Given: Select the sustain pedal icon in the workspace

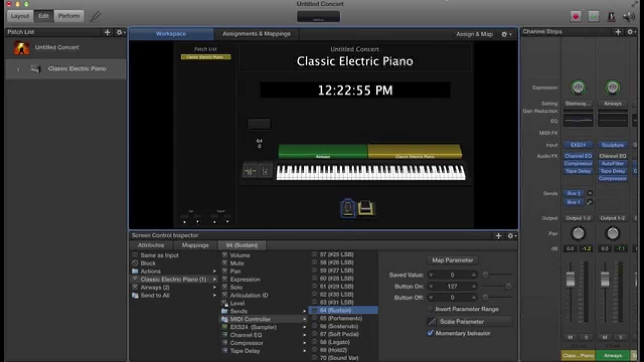Looking at the screenshot, I should tap(348, 208).
